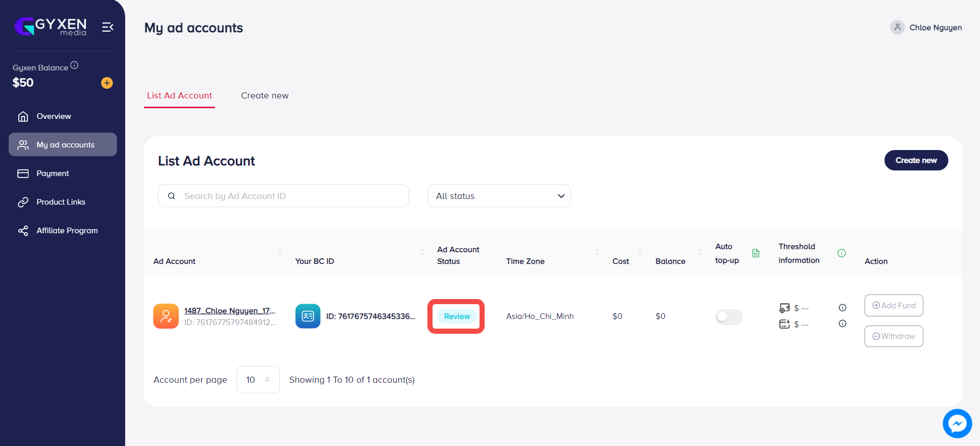The width and height of the screenshot is (980, 446).
Task: Click the orange ad account avatar icon
Action: pos(166,316)
